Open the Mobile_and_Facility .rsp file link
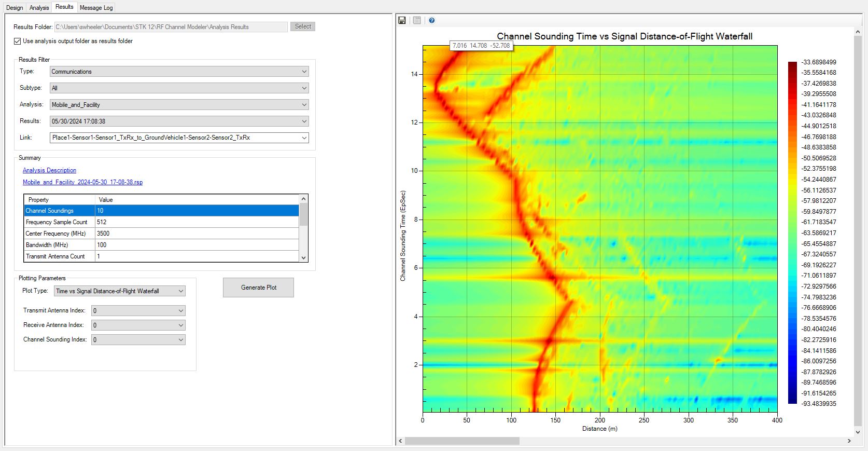Viewport: 868px width, 451px height. [82, 182]
